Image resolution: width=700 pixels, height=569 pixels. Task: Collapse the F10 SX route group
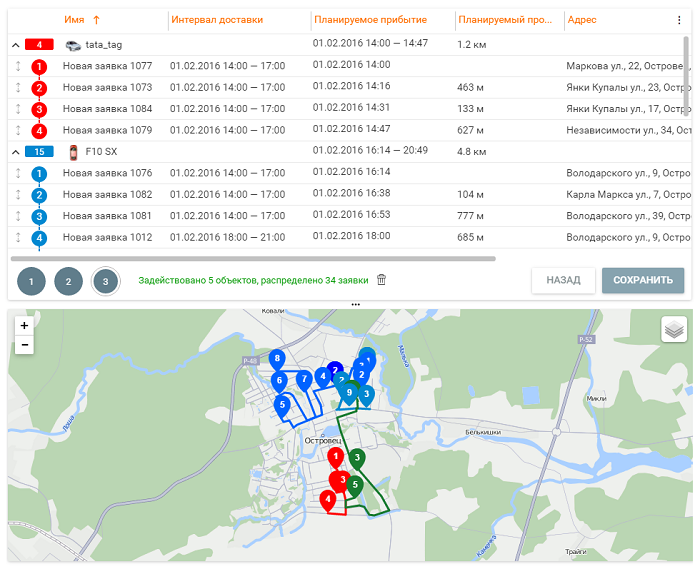pyautogui.click(x=15, y=152)
